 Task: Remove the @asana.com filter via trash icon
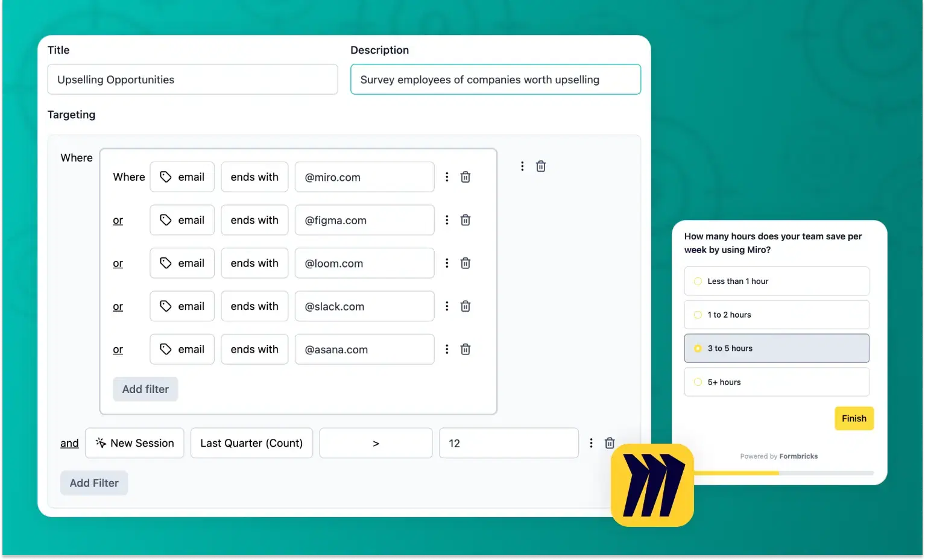pyautogui.click(x=465, y=349)
